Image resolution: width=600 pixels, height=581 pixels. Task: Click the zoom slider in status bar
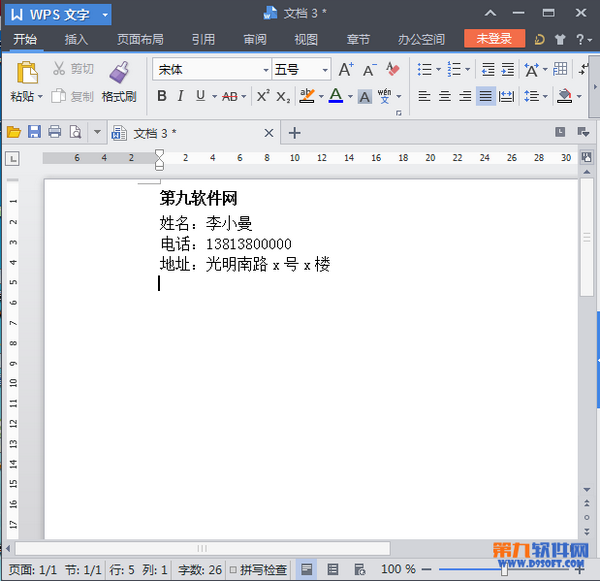click(505, 570)
